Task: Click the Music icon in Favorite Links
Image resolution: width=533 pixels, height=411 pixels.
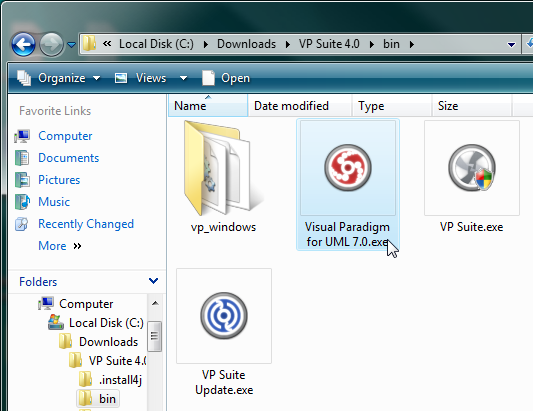Action: (22, 202)
